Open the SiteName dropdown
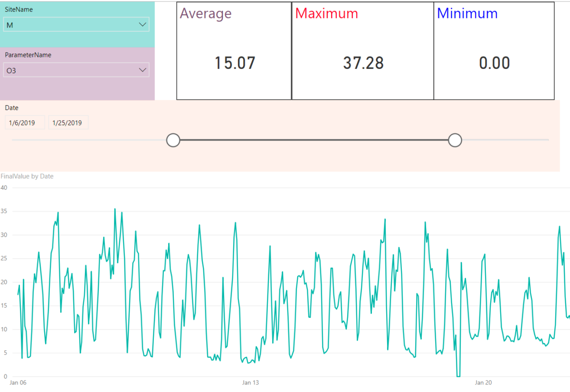The width and height of the screenshot is (570, 392). [x=76, y=24]
